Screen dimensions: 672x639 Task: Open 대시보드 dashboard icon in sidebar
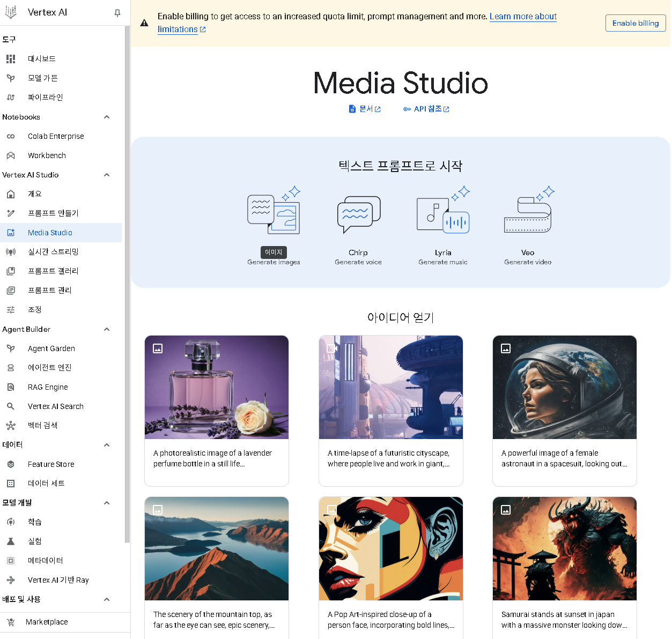(11, 59)
